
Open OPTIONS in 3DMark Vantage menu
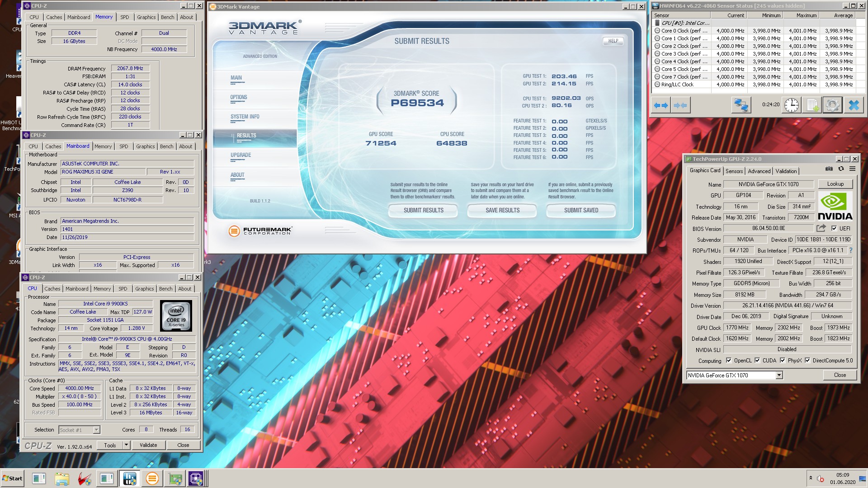coord(239,97)
